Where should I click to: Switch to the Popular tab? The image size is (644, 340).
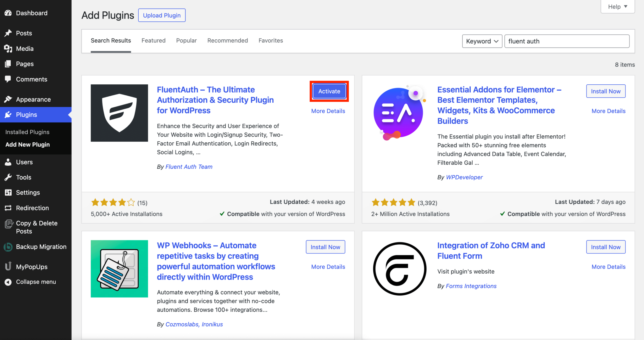186,41
